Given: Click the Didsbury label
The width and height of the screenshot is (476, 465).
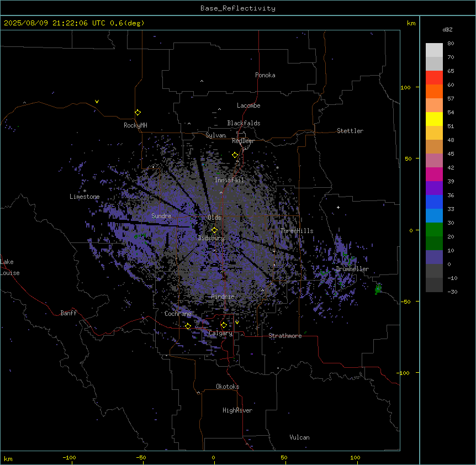Looking at the screenshot, I should click(211, 238).
